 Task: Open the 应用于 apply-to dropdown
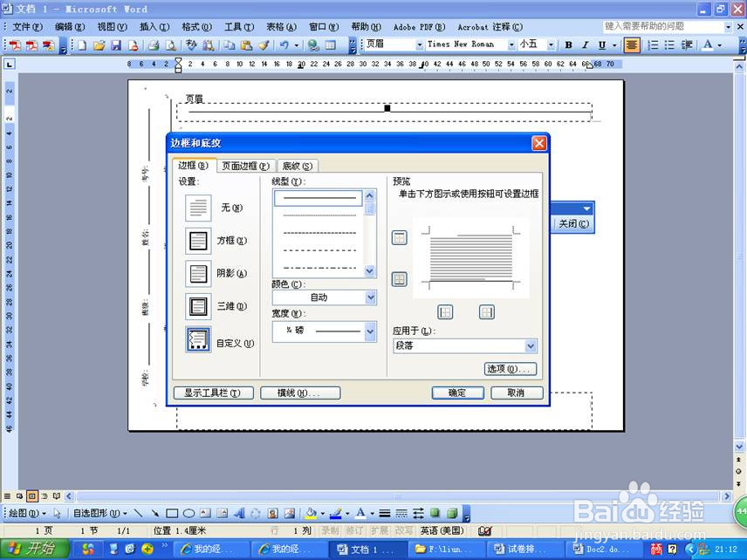pyautogui.click(x=531, y=346)
